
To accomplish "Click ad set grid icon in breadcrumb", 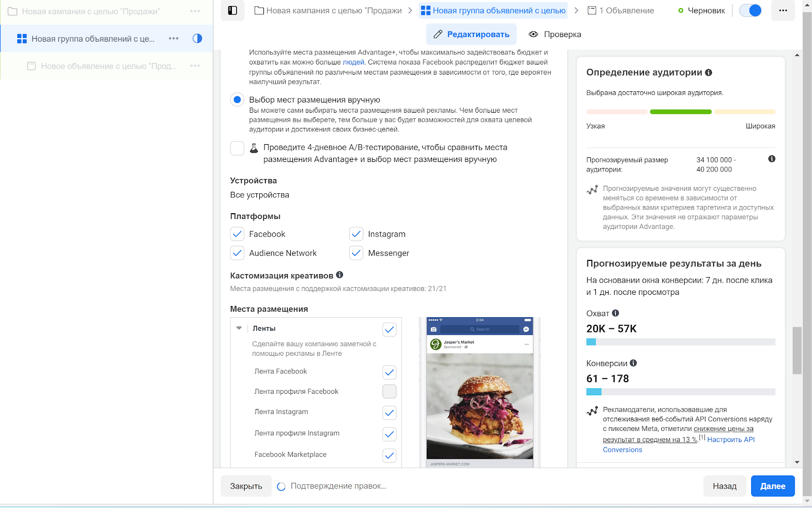I will (x=426, y=11).
